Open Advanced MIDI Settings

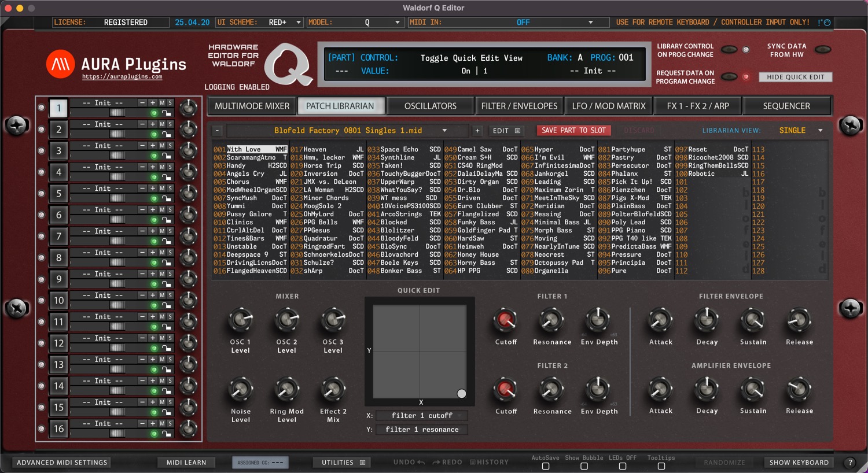(62, 463)
